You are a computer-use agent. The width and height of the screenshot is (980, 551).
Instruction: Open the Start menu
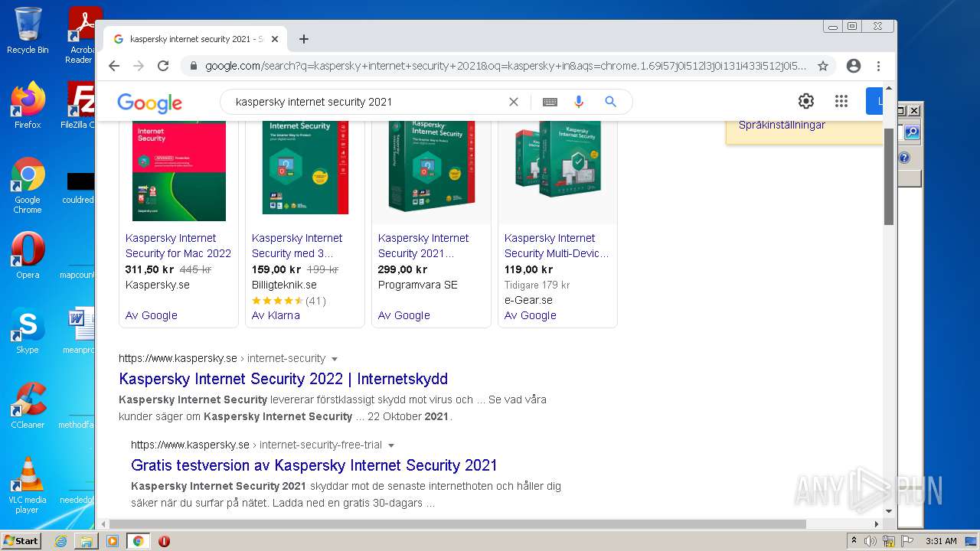(x=21, y=541)
